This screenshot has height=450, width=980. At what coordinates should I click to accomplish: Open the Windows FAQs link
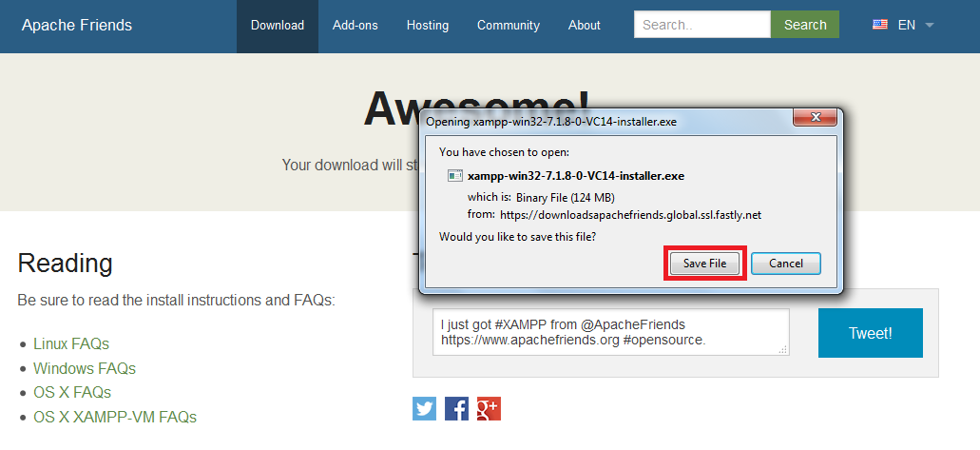pos(85,368)
